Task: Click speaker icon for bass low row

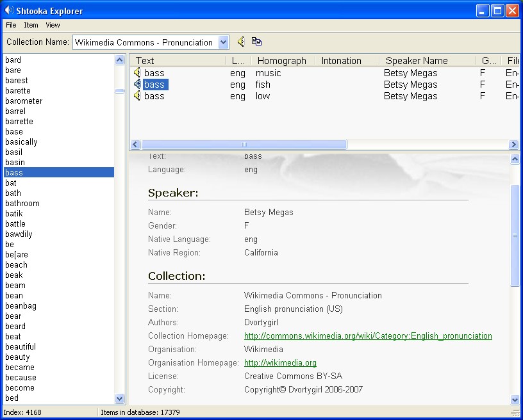Action: 137,95
